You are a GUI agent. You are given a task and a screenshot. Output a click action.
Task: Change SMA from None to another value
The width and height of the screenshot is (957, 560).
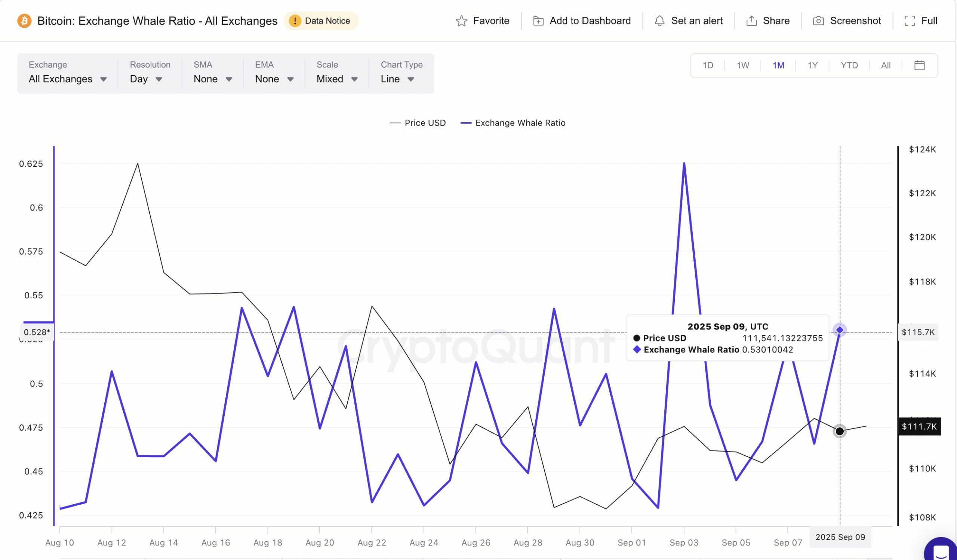tap(212, 79)
